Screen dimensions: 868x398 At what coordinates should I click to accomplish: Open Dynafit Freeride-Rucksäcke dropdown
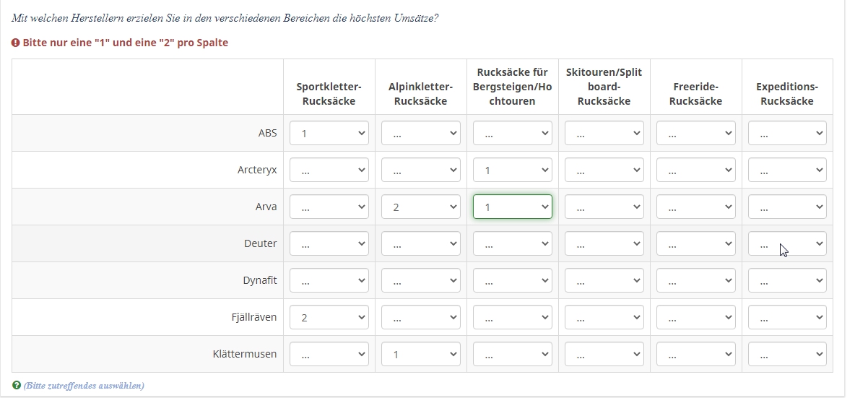pos(696,280)
